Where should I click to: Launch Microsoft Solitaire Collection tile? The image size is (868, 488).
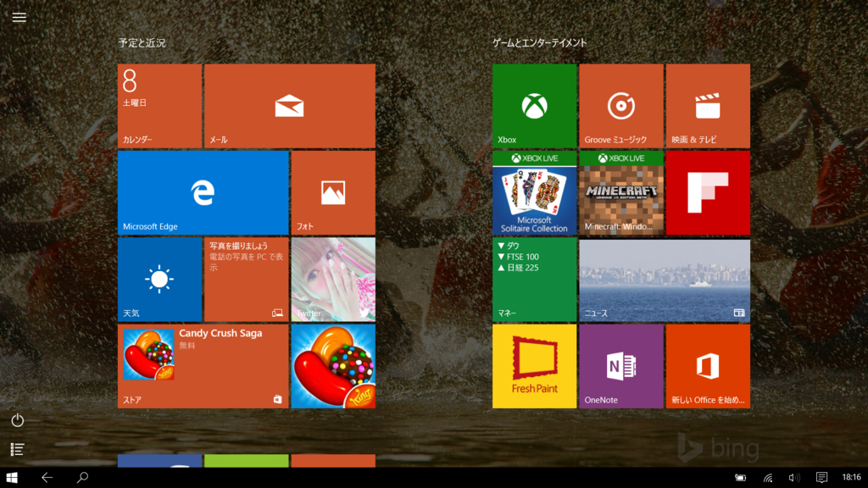[534, 192]
